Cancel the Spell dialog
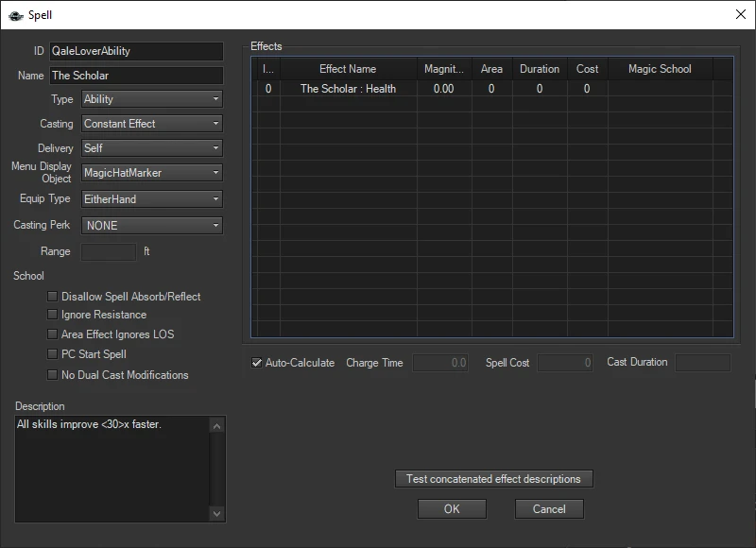Image resolution: width=756 pixels, height=548 pixels. tap(549, 509)
